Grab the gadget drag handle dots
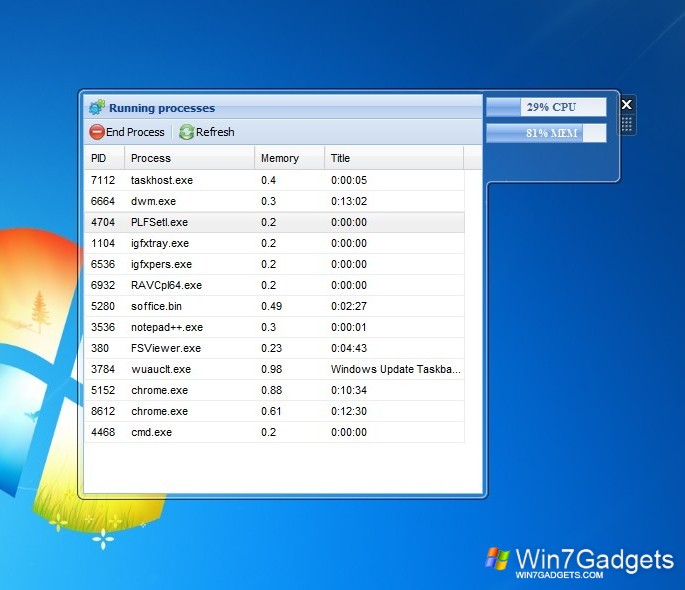 coord(626,124)
